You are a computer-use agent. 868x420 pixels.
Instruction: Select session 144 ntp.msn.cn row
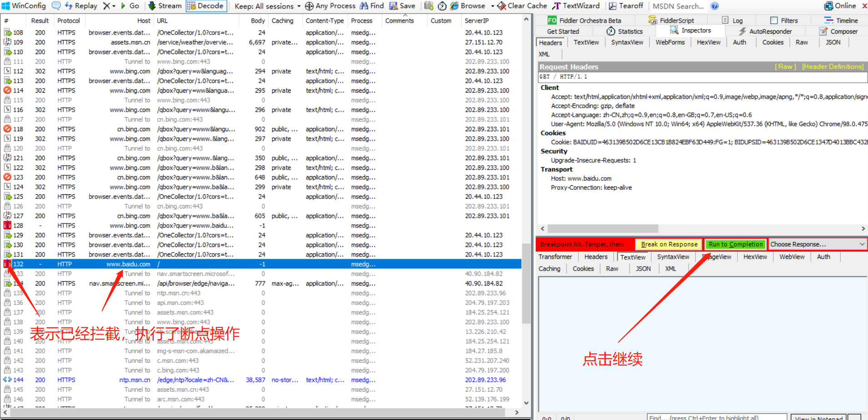tap(261, 380)
